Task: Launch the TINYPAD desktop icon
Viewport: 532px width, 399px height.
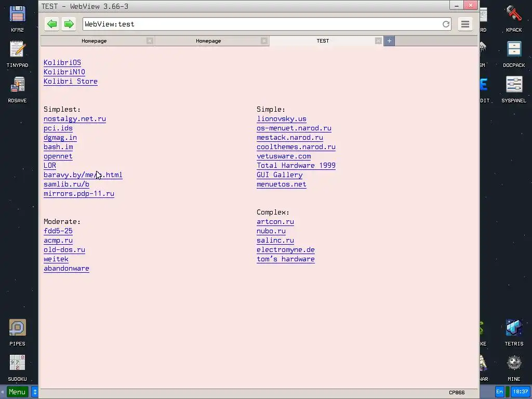Action: [x=17, y=54]
